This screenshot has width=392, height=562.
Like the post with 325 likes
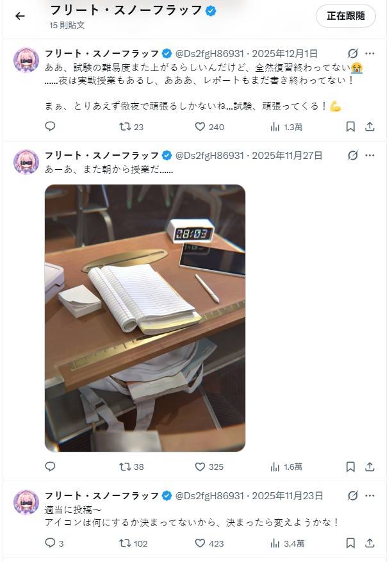pos(209,467)
